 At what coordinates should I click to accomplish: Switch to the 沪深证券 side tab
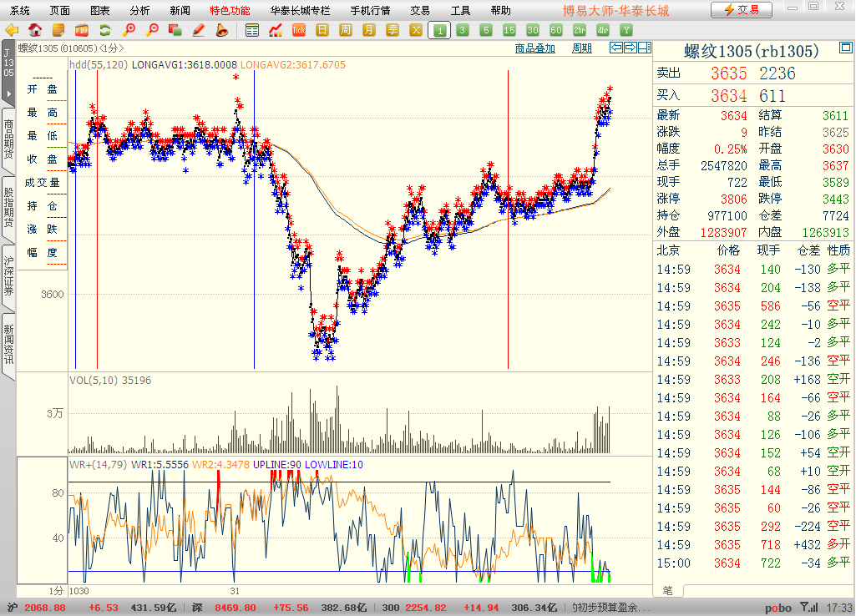point(8,276)
